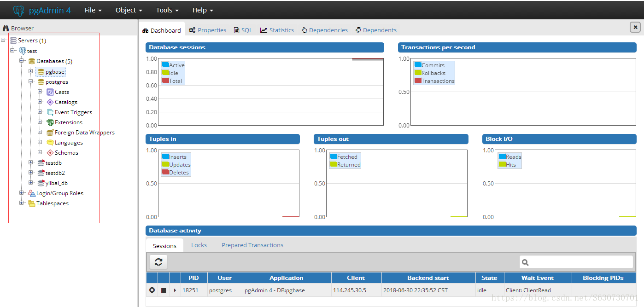Click the disconnected yiibai_db database icon

[x=41, y=183]
